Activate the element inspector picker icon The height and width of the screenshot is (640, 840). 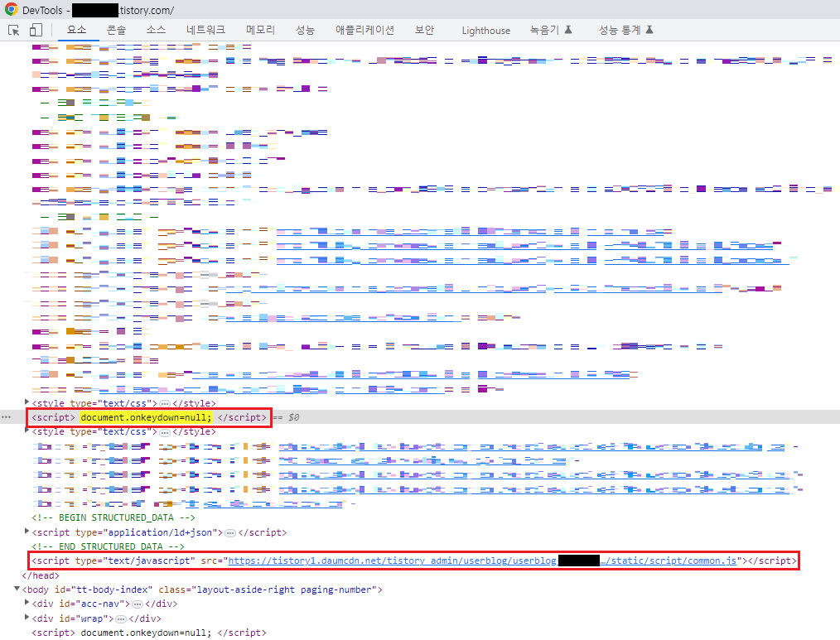click(x=14, y=30)
